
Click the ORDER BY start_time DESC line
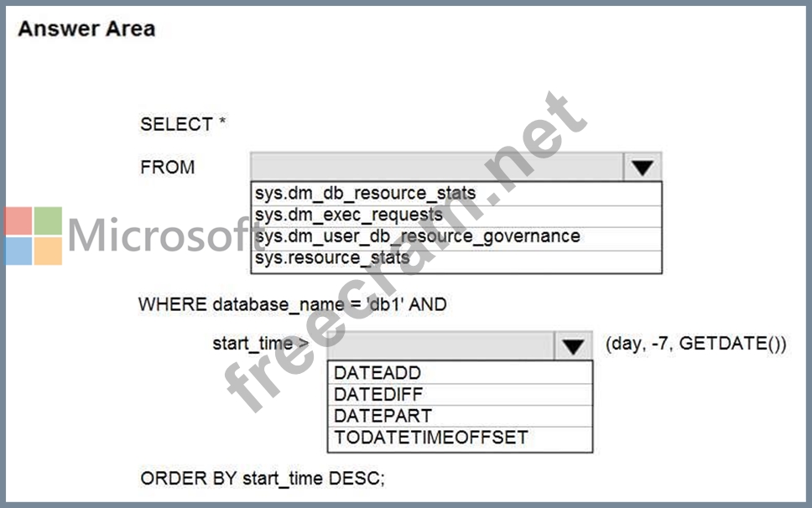[x=263, y=479]
